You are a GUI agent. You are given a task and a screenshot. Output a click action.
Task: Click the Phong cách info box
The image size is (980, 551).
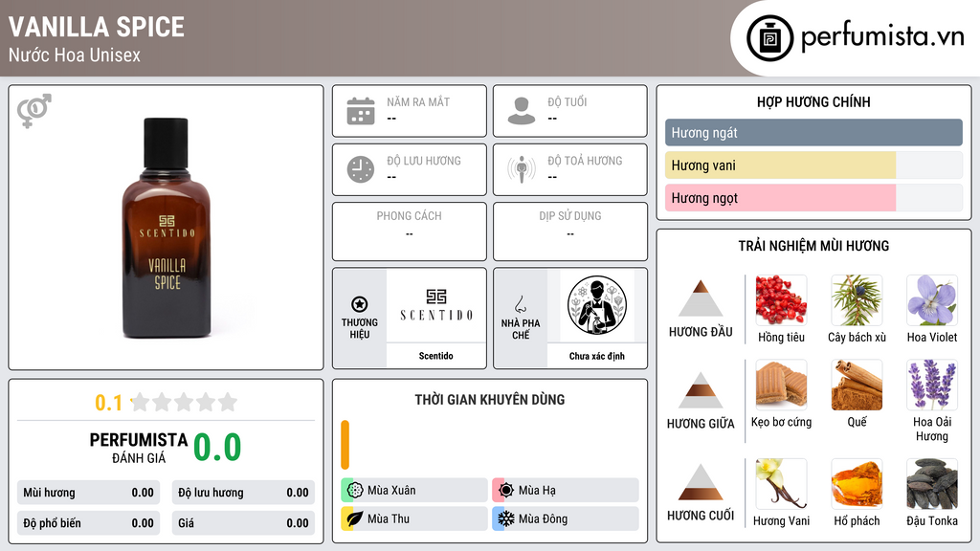[x=410, y=231]
